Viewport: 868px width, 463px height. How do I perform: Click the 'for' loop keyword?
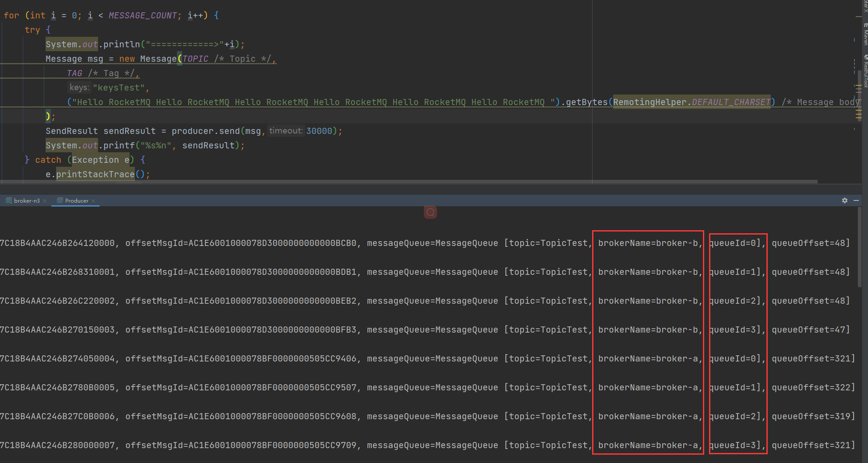point(11,15)
